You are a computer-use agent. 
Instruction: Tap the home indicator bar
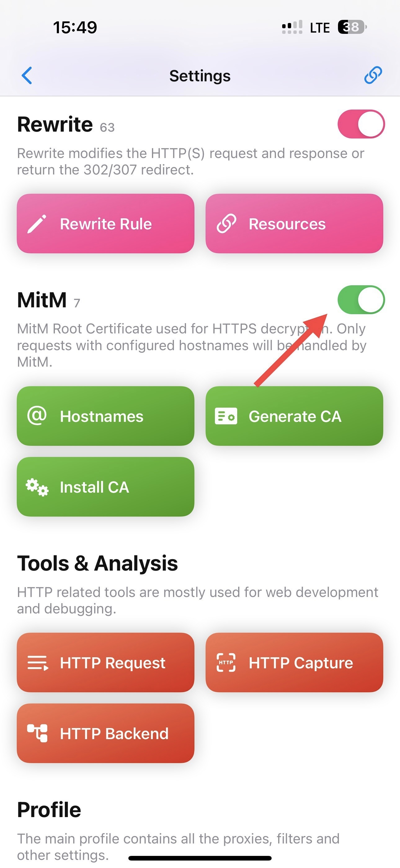200,858
